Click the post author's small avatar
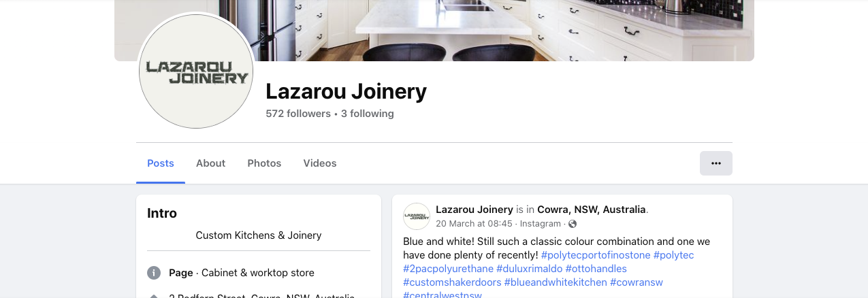The image size is (868, 298). 417,216
